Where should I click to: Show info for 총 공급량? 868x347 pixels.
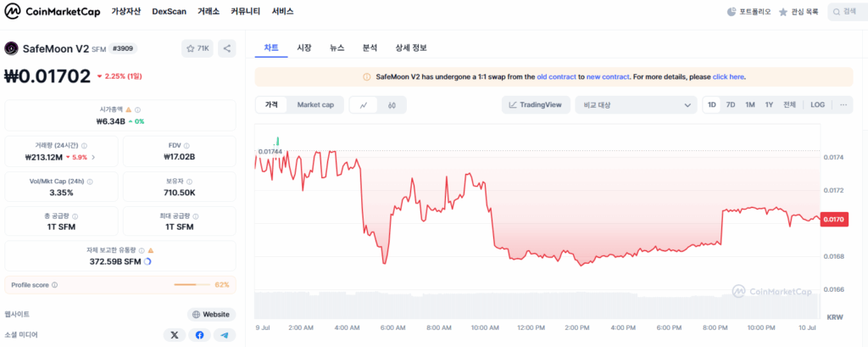(75, 216)
